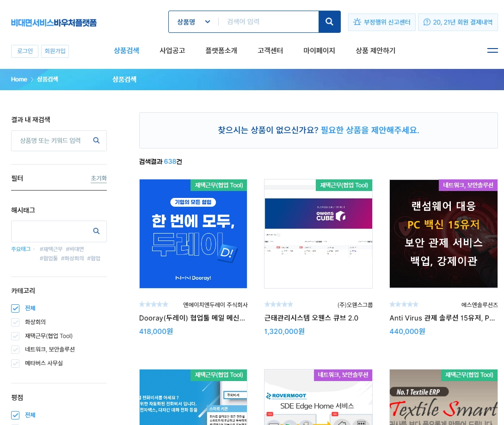Open the Textile Smart ERP thumbnail
504x425 pixels.
click(443, 397)
